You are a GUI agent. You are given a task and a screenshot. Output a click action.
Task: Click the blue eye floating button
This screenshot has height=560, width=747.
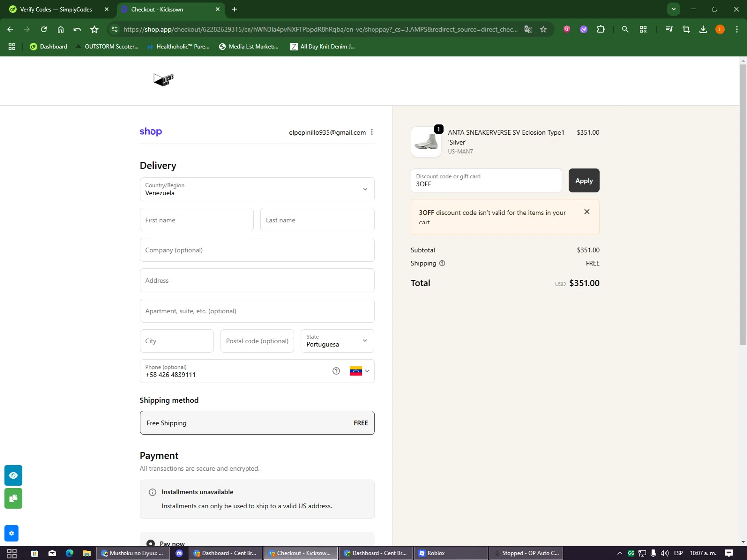[13, 475]
